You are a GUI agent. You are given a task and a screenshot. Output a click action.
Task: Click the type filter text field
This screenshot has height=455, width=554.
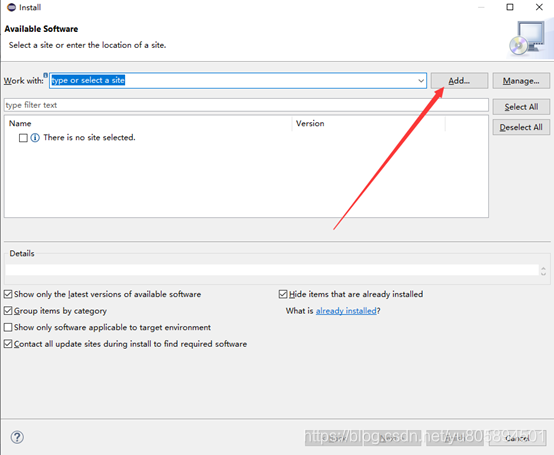click(x=246, y=105)
